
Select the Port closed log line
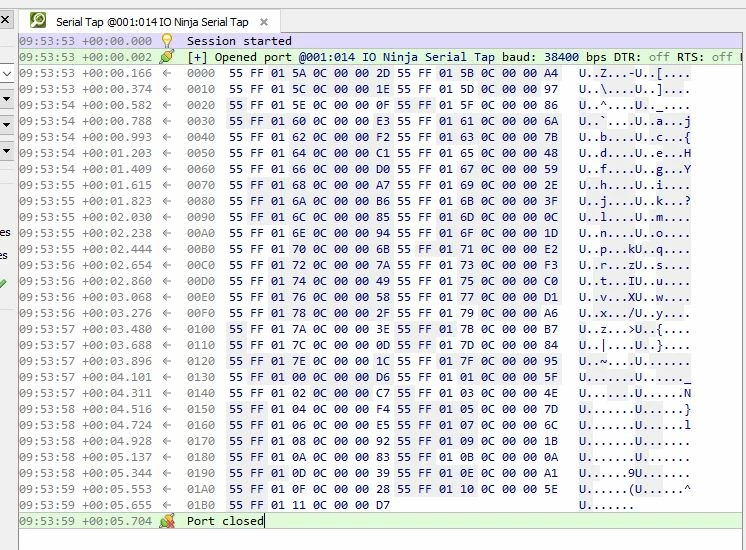click(x=382, y=521)
